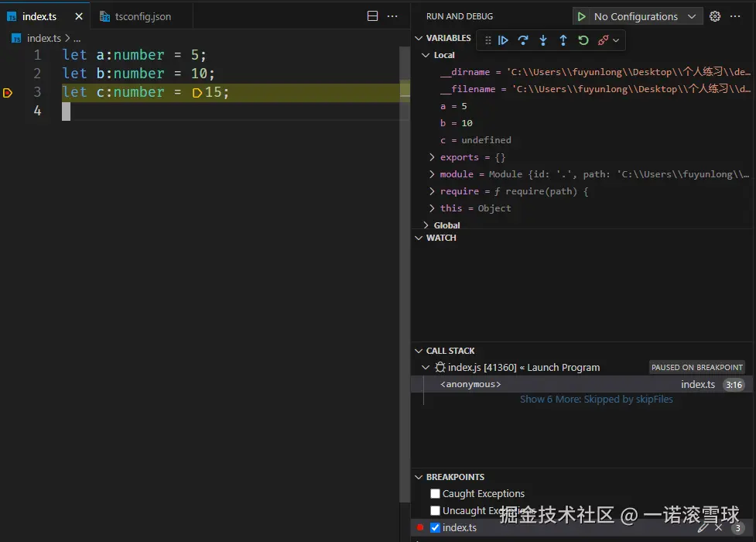Enable Caught Exceptions breakpoint checkbox
The width and height of the screenshot is (756, 542).
click(435, 494)
